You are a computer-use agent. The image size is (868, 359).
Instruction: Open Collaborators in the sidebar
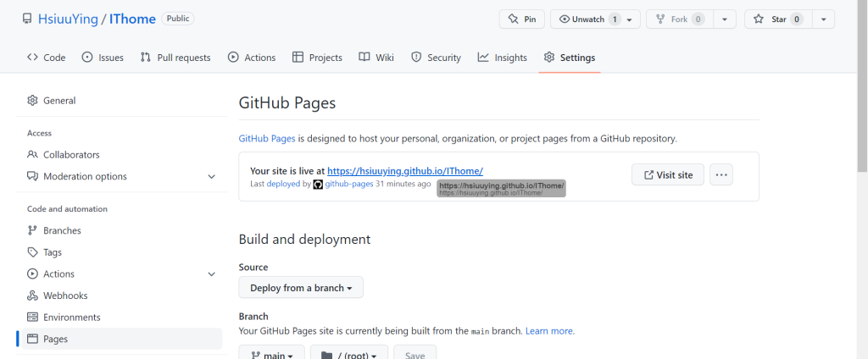click(x=122, y=155)
